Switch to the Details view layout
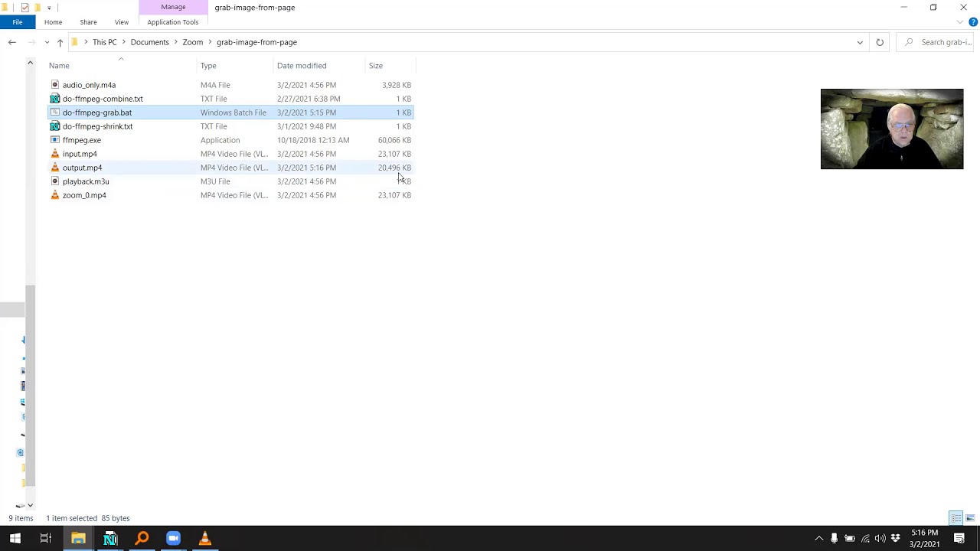The image size is (980, 551). [x=956, y=518]
